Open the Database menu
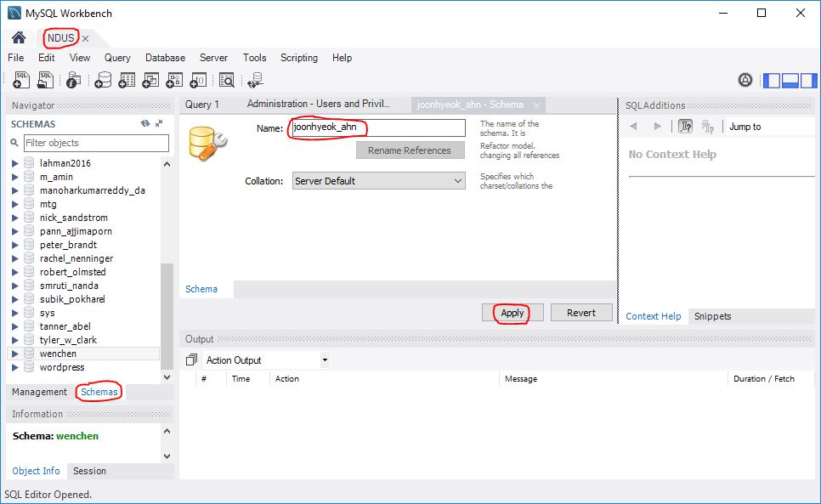This screenshot has height=504, width=821. tap(165, 58)
